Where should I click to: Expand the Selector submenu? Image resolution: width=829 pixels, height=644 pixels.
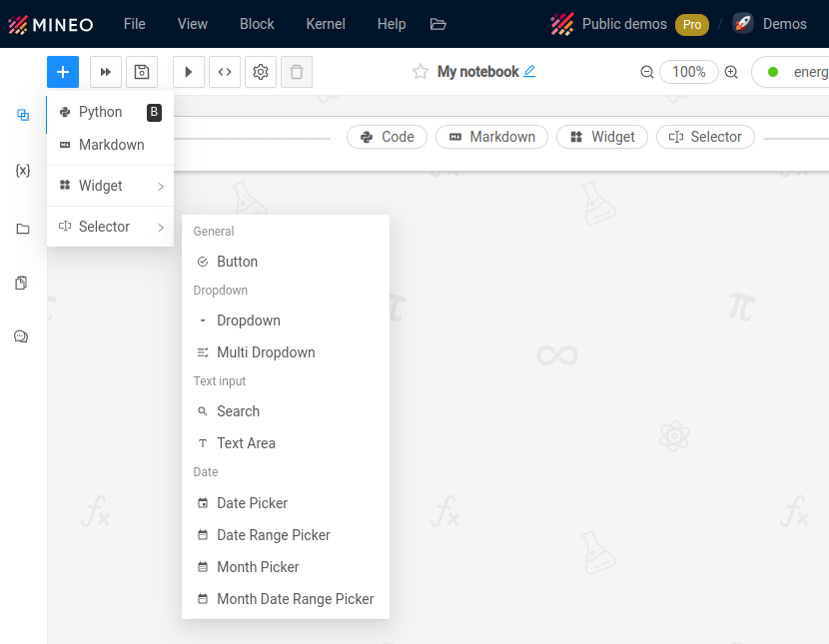(110, 227)
